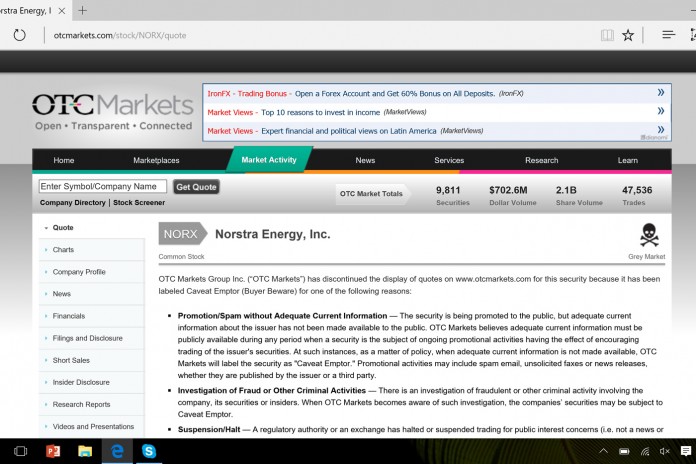Click Norstra Energy, Inc. heading
696x464 pixels.
coord(273,234)
